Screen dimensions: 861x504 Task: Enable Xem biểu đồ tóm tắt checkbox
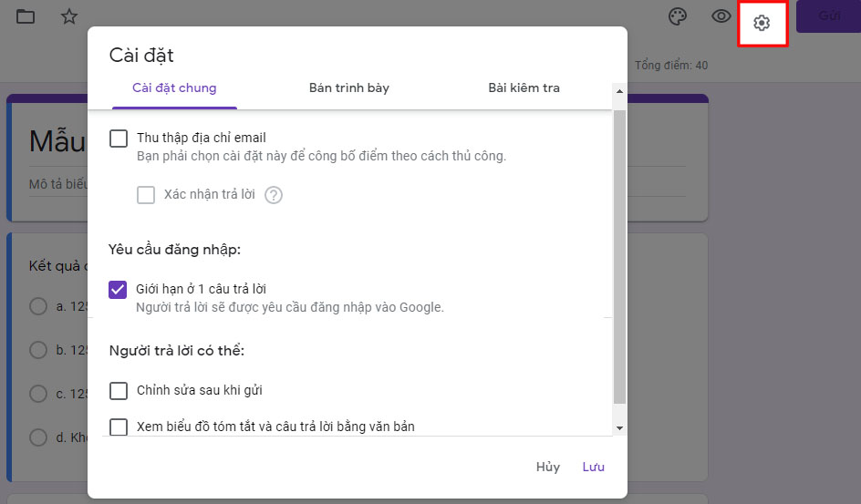119,426
